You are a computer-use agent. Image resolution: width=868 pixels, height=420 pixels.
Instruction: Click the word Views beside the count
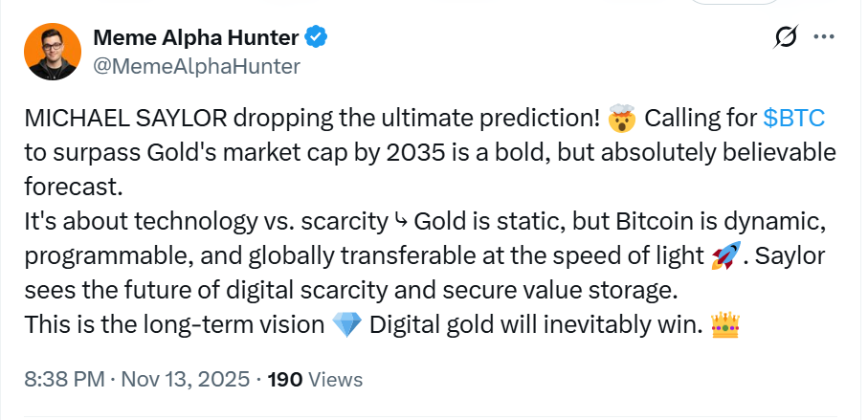pos(336,380)
